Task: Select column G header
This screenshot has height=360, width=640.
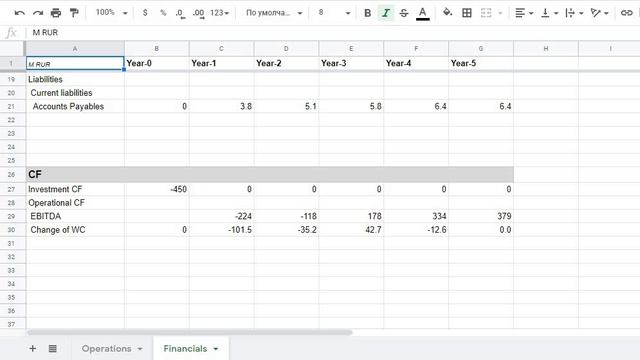Action: coord(481,49)
